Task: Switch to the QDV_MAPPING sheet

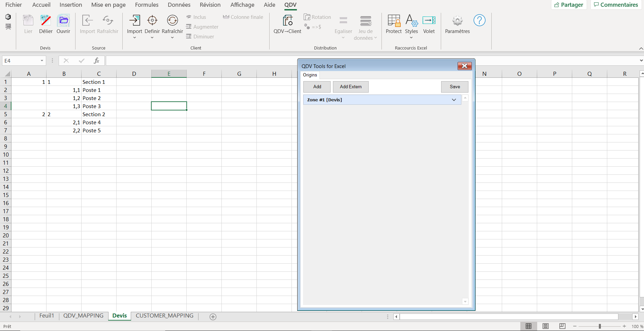Action: 83,316
